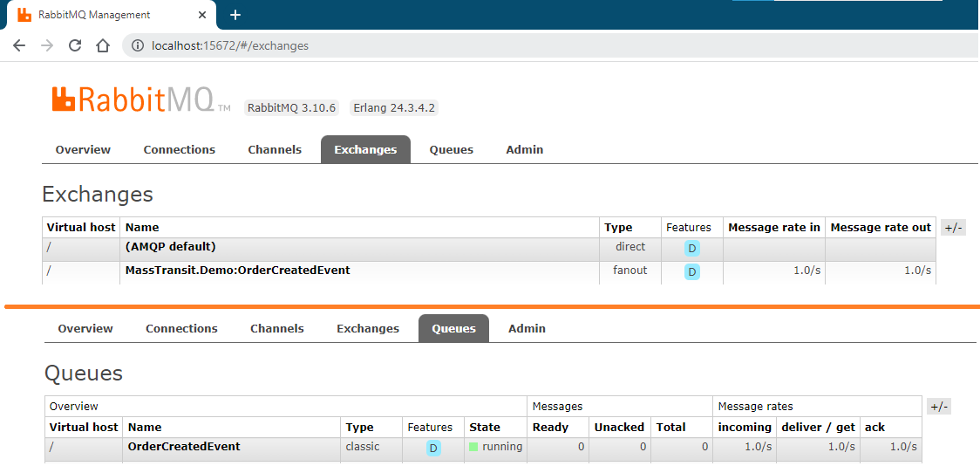Expand exchanges table column options +/-
This screenshot has width=980, height=473.
(x=953, y=228)
